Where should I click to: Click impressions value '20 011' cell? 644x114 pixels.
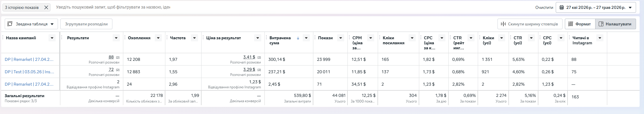point(324,72)
